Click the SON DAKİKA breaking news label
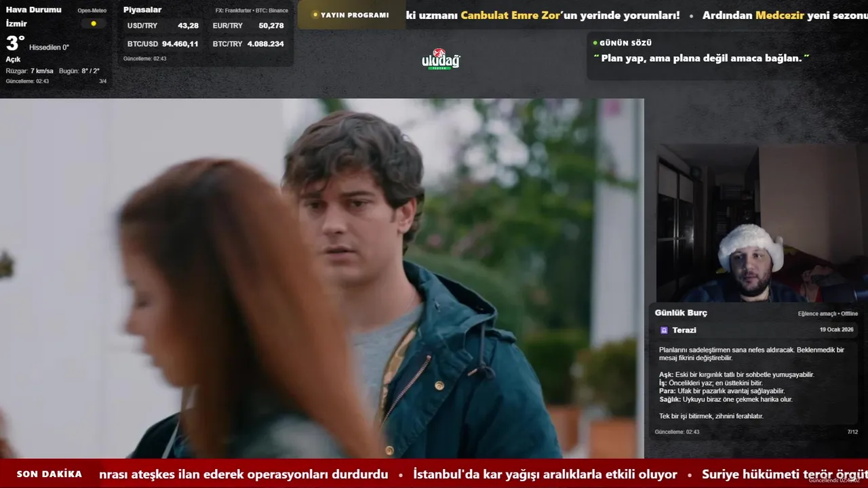The image size is (868, 488). pos(50,474)
